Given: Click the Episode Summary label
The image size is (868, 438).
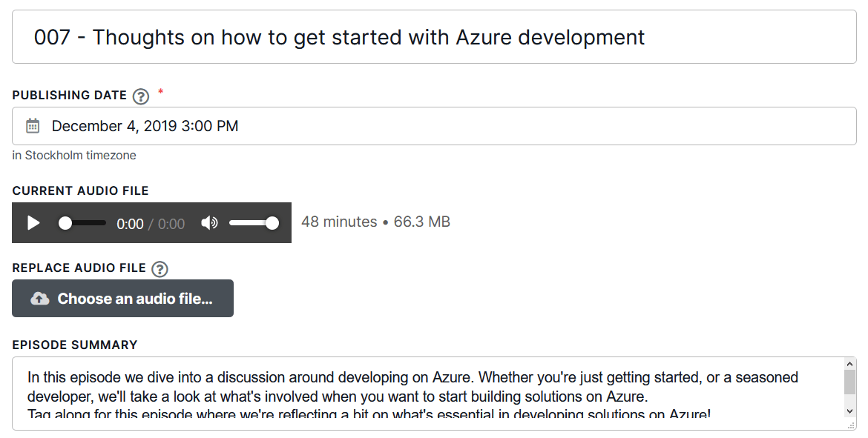Looking at the screenshot, I should [x=75, y=345].
